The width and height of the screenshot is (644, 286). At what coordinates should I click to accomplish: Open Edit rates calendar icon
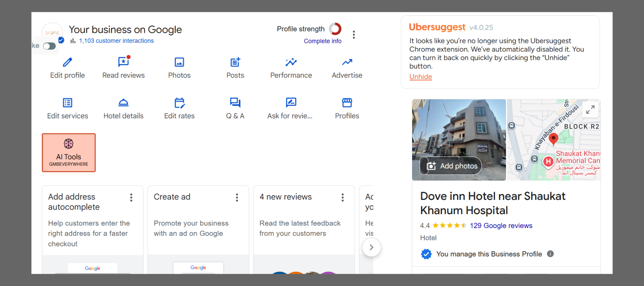(179, 103)
